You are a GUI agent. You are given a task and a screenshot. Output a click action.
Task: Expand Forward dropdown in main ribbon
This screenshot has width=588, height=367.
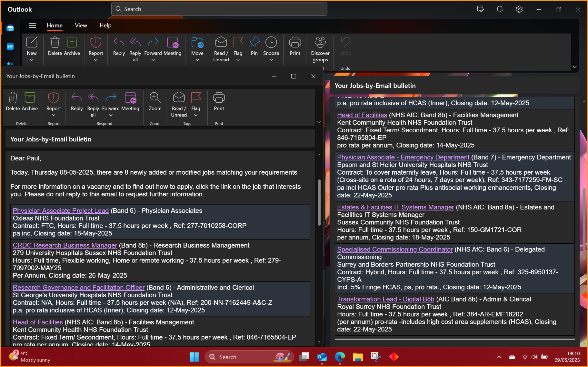click(x=153, y=60)
